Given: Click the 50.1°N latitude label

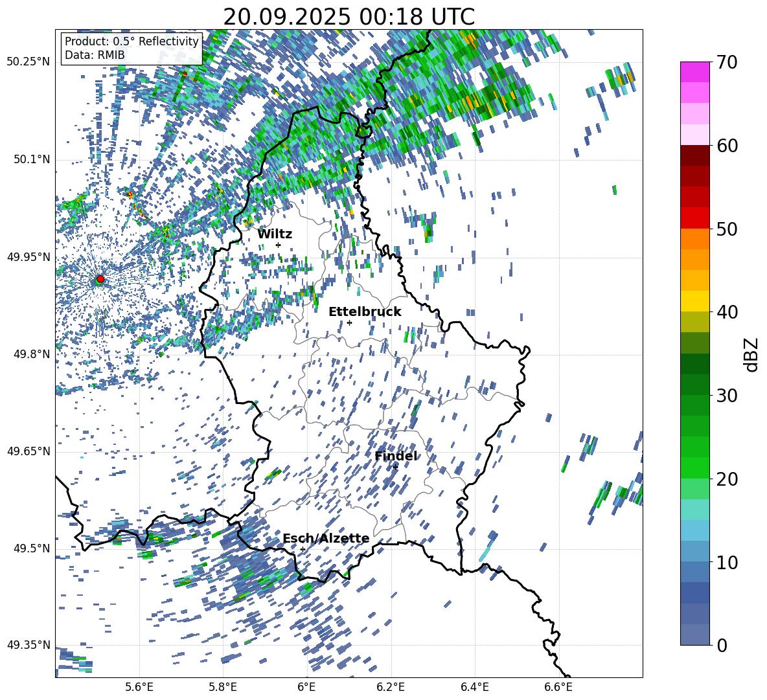Looking at the screenshot, I should tap(31, 159).
